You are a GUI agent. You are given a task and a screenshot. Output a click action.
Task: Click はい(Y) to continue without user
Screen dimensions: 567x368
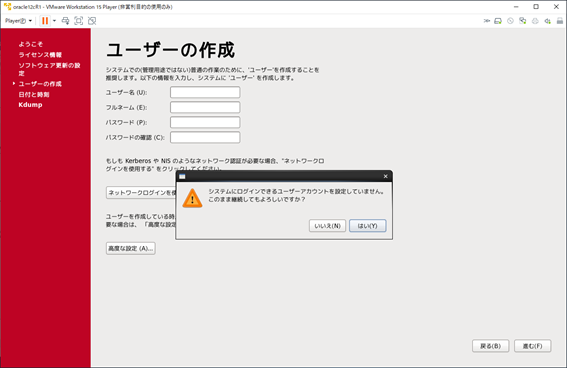367,226
